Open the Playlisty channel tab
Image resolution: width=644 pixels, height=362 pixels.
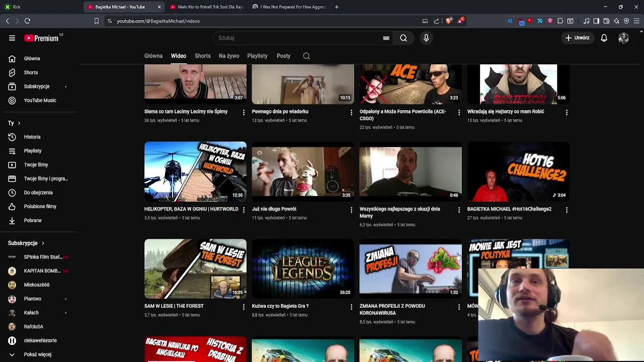(x=258, y=56)
